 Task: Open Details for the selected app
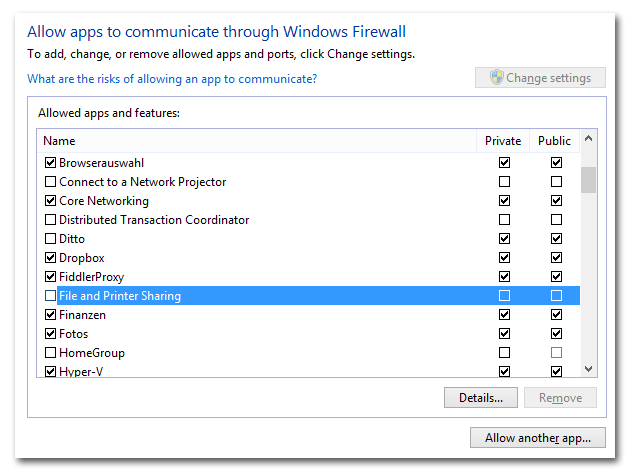pos(481,398)
